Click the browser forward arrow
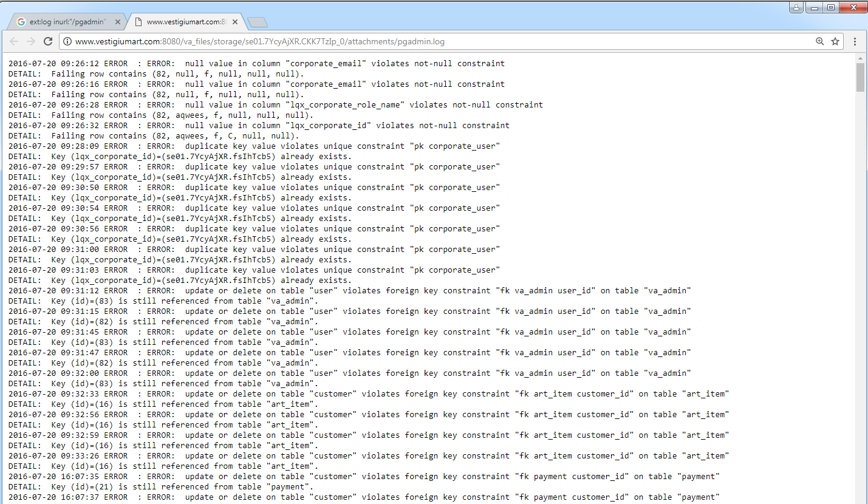 [31, 41]
